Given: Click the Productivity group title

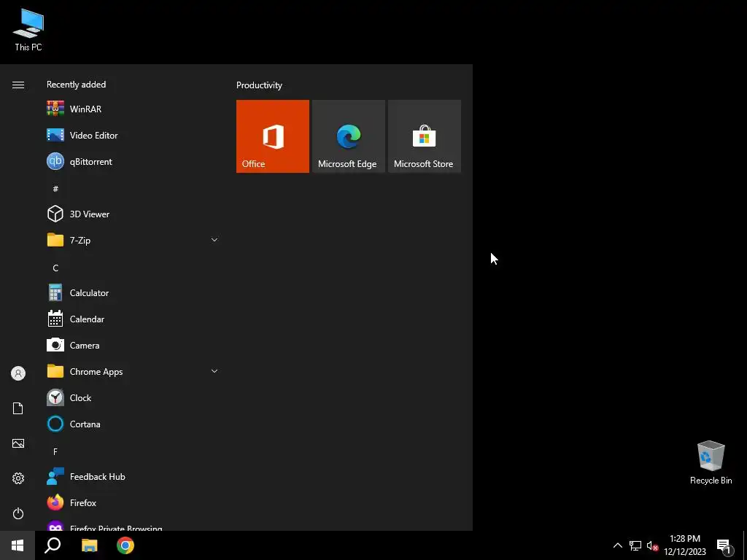Looking at the screenshot, I should (x=259, y=85).
